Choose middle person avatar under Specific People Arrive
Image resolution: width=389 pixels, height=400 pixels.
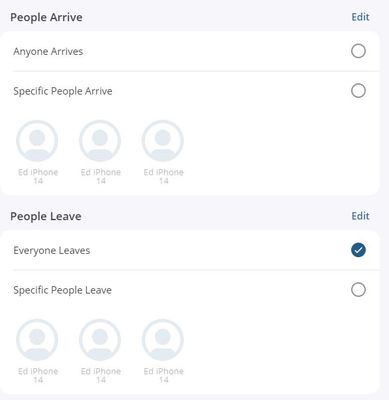coord(100,141)
